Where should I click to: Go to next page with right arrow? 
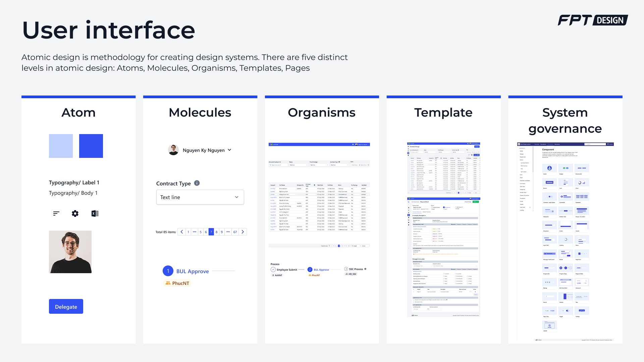(x=243, y=232)
